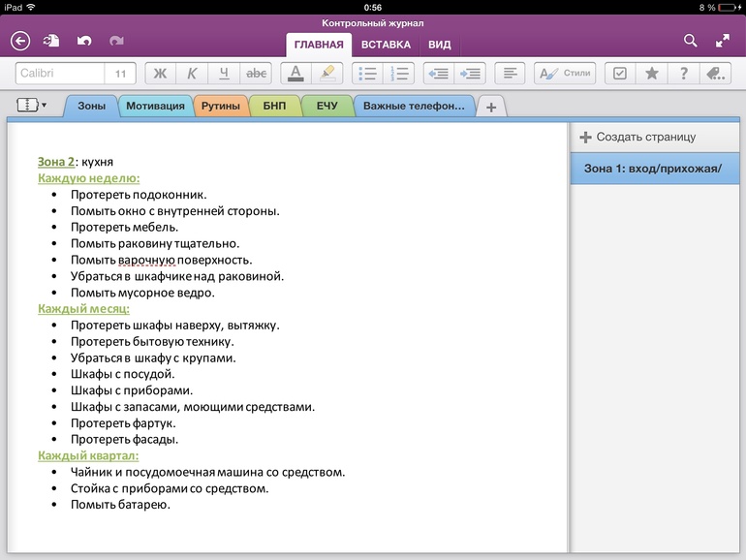Viewport: 746px width, 560px height.
Task: Open the Мотивация section tab
Action: (155, 106)
